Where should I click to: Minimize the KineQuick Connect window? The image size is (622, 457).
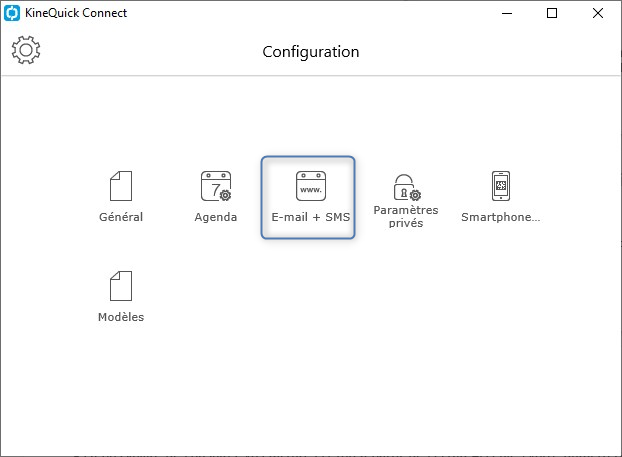[x=507, y=13]
